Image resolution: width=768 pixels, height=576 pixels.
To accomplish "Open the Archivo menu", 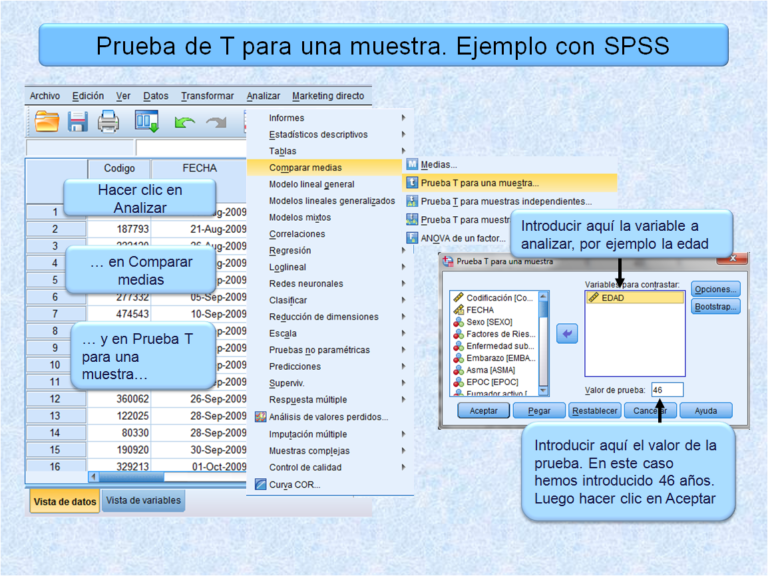I will 45,96.
